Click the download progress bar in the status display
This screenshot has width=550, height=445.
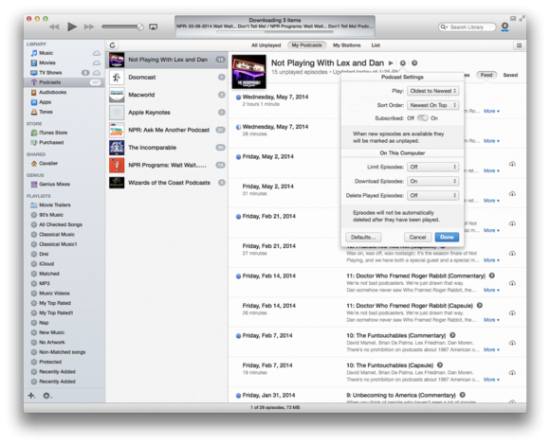(275, 32)
